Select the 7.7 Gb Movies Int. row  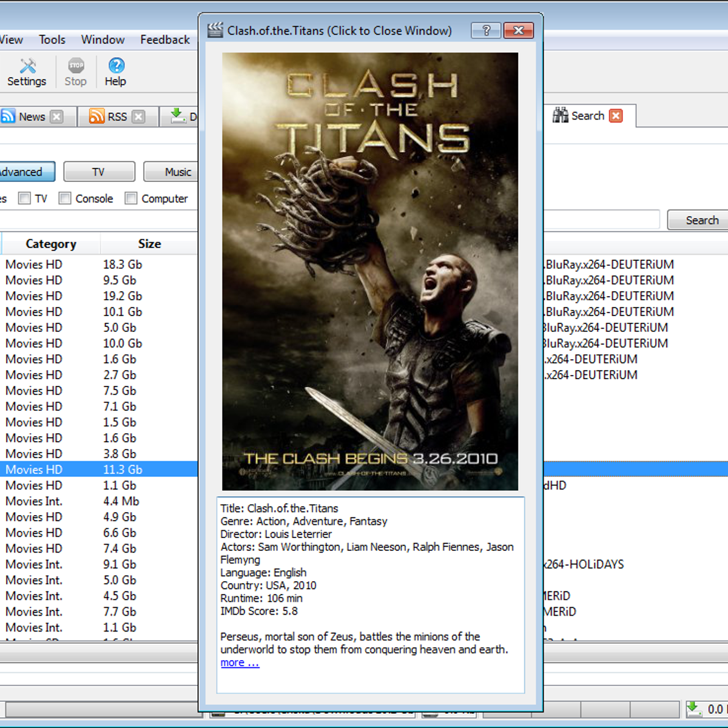tap(99, 612)
